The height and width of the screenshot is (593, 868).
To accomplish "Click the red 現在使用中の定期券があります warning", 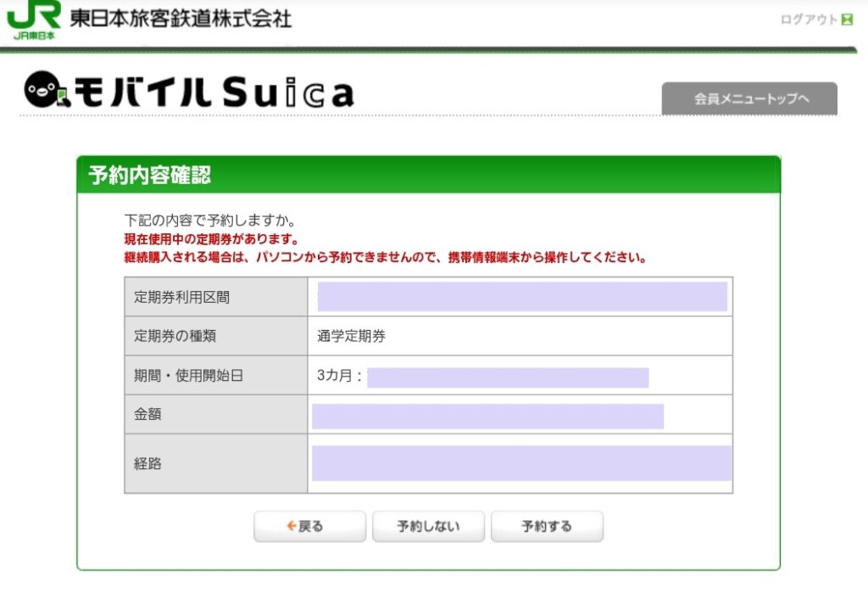I will click(211, 239).
